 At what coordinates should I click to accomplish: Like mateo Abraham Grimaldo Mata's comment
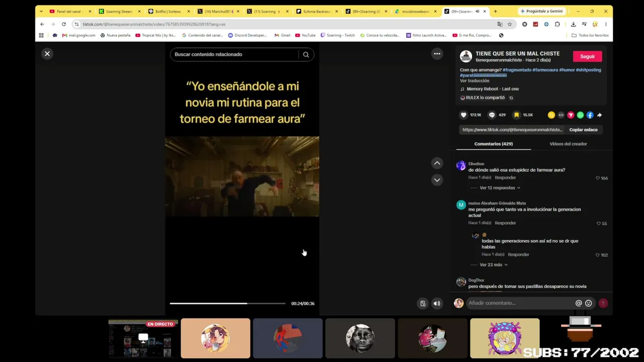point(598,223)
